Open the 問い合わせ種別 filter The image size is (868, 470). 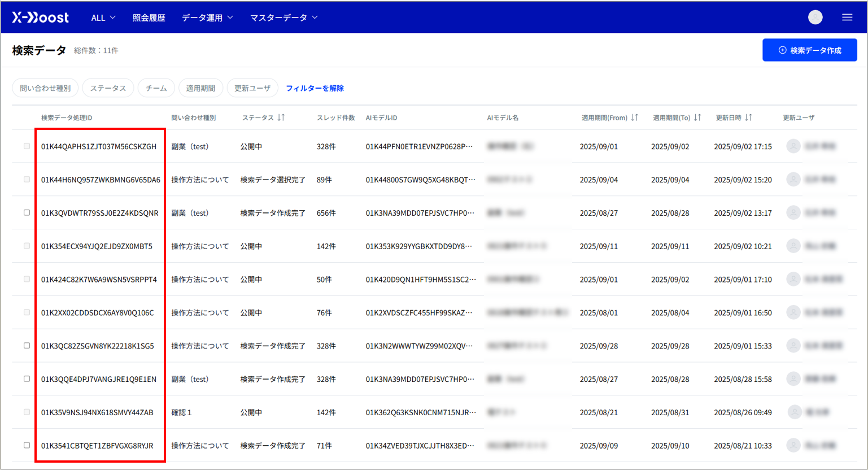[x=45, y=88]
